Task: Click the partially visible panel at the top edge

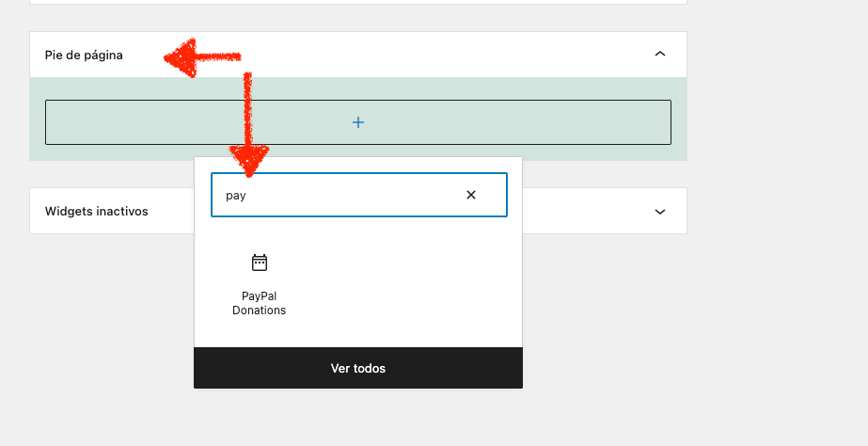Action: tap(358, 2)
